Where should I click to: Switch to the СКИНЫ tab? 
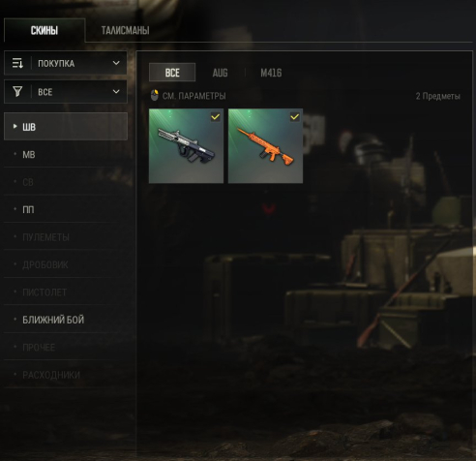[45, 30]
